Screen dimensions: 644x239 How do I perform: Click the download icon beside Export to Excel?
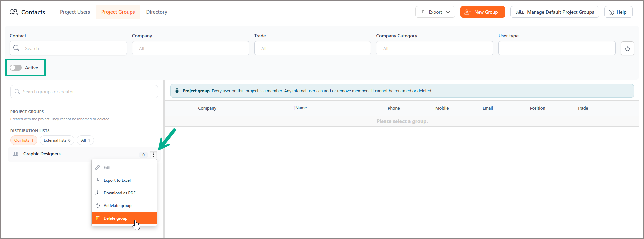[x=98, y=180]
